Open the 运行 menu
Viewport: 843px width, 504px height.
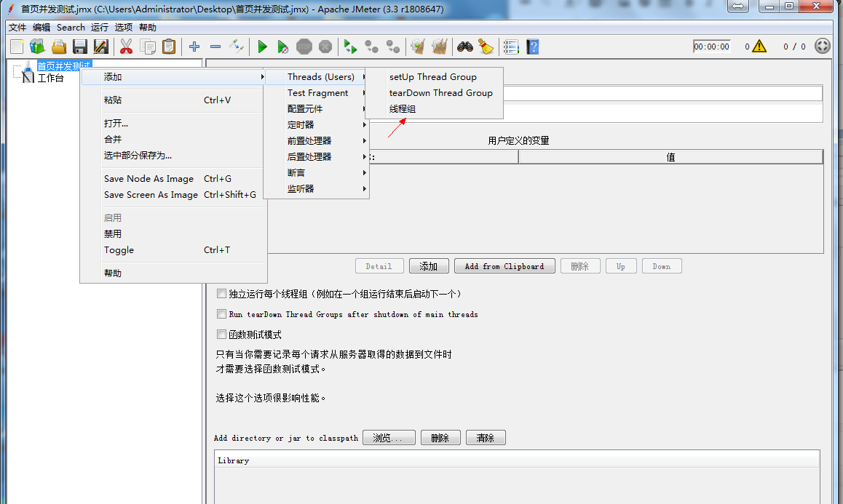100,28
